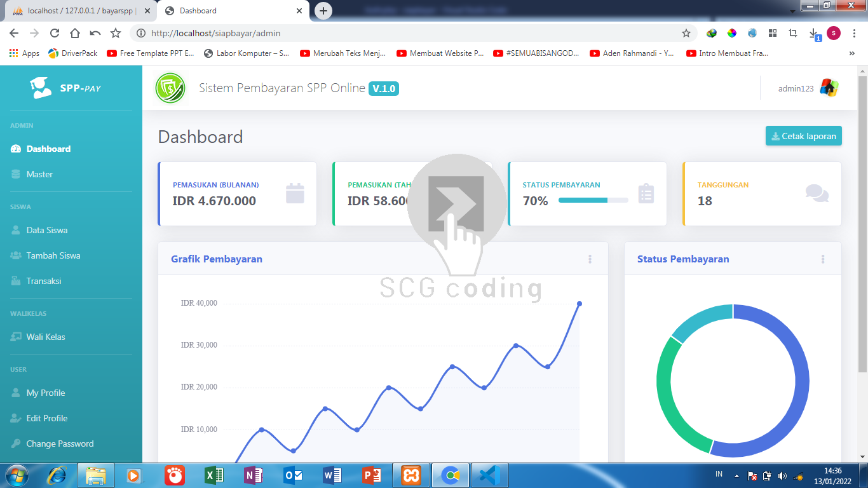Click clipboard icon on Status Pembayaran card

(x=646, y=193)
